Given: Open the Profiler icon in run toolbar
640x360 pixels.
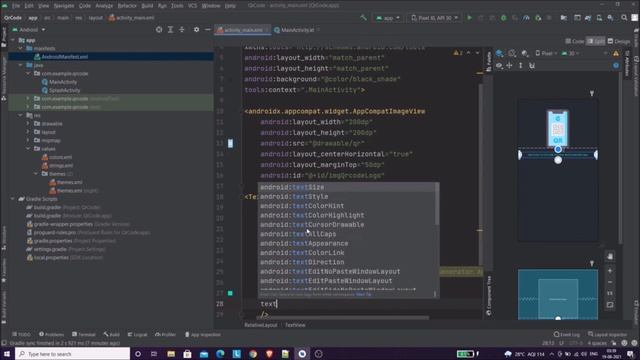Looking at the screenshot, I should click(x=526, y=18).
